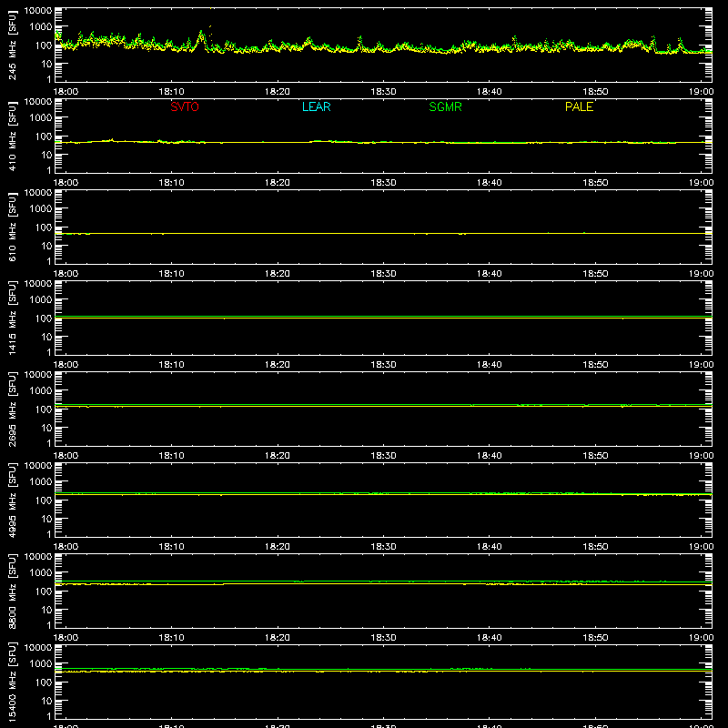This screenshot has height=728, width=728.
Task: Click the 18:13 burst peak in 245 MHz trace
Action: tap(201, 33)
